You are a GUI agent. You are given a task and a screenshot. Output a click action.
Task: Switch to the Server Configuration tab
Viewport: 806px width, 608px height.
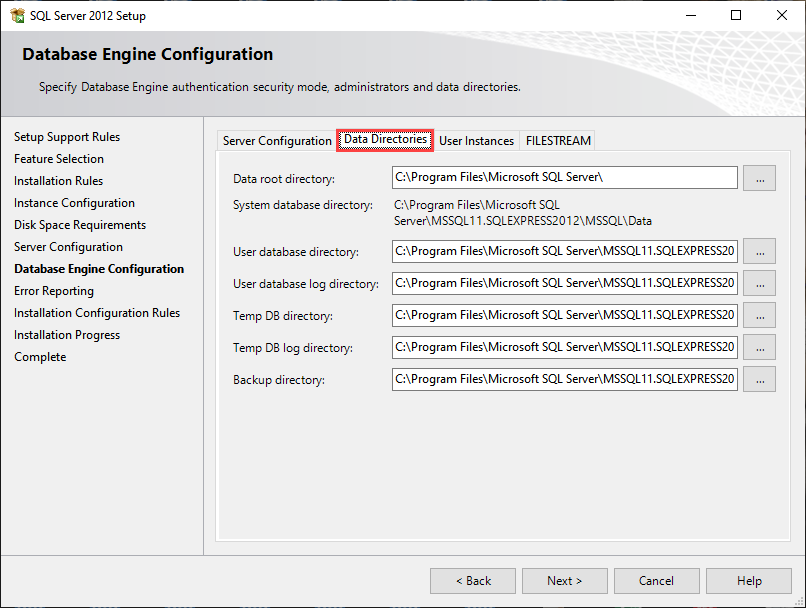[x=277, y=141]
